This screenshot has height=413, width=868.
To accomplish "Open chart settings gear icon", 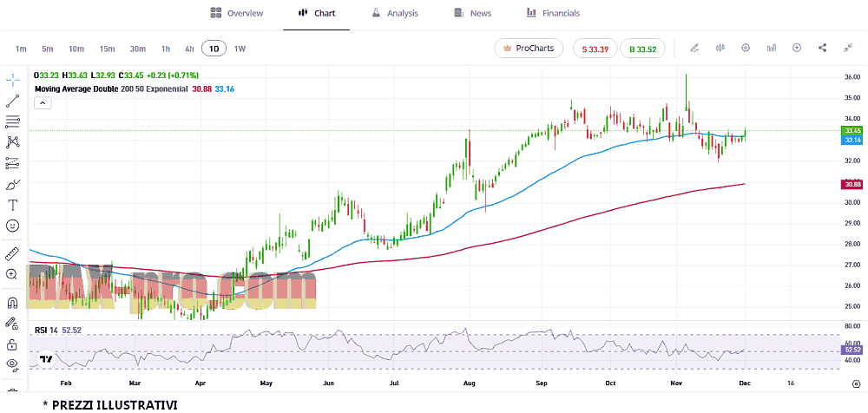I will pyautogui.click(x=746, y=49).
